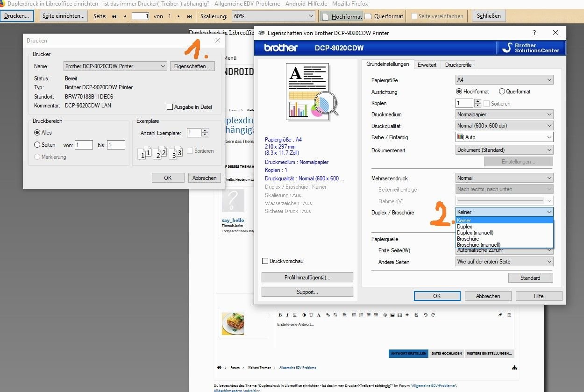This screenshot has height=392, width=584.
Task: Open the Skalierung 60% dropdown
Action: pos(273,16)
